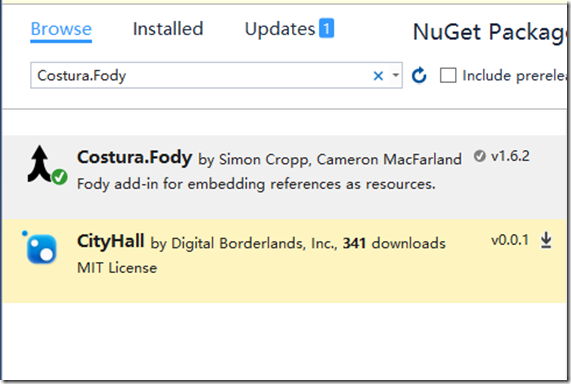Click the installed-version icon beside v1.6.2
The width and height of the screenshot is (571, 384).
[x=480, y=156]
